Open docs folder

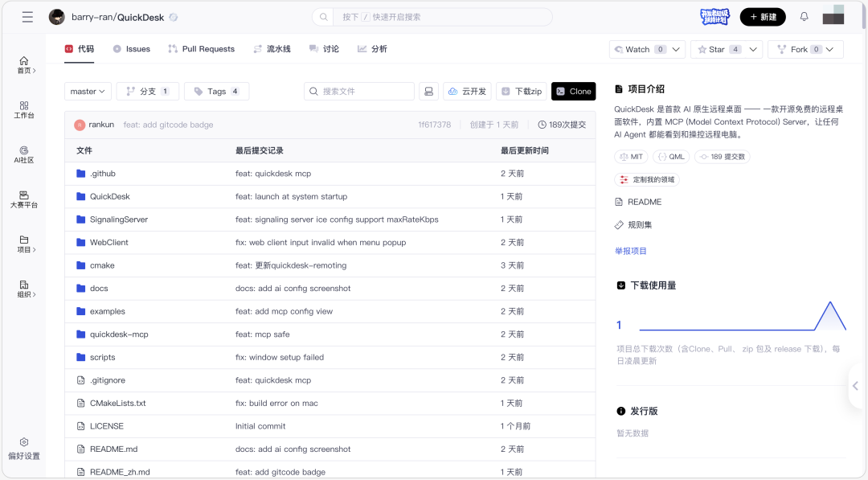(x=99, y=289)
